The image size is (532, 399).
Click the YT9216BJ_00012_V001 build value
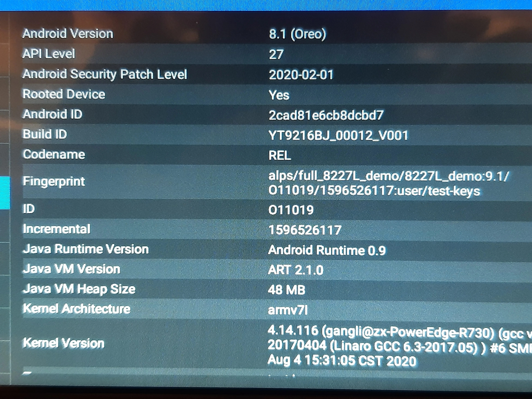[338, 135]
